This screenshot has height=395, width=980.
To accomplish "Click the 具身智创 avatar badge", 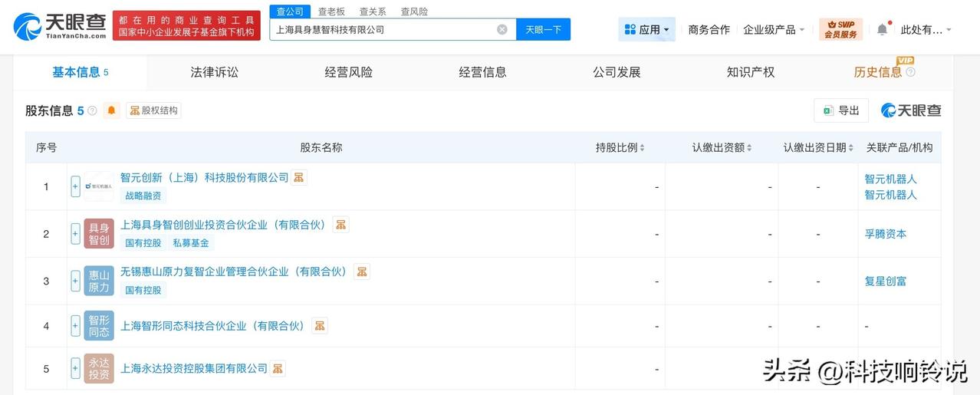I will pos(99,234).
